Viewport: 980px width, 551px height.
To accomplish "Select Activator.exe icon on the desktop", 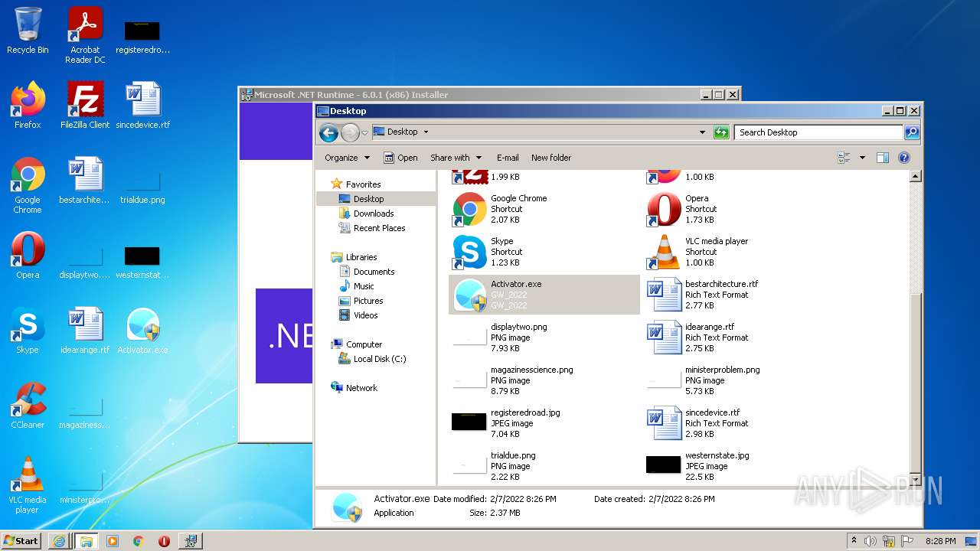I will 143,331.
